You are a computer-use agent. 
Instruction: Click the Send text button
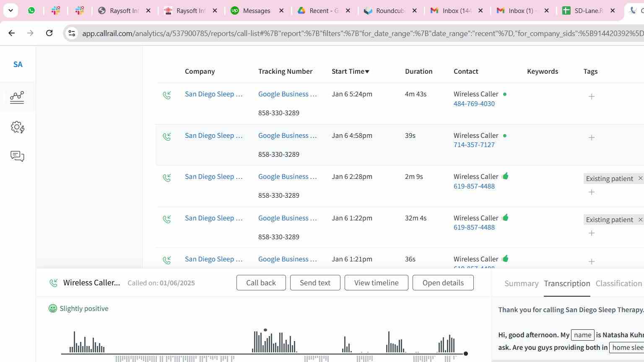click(315, 283)
